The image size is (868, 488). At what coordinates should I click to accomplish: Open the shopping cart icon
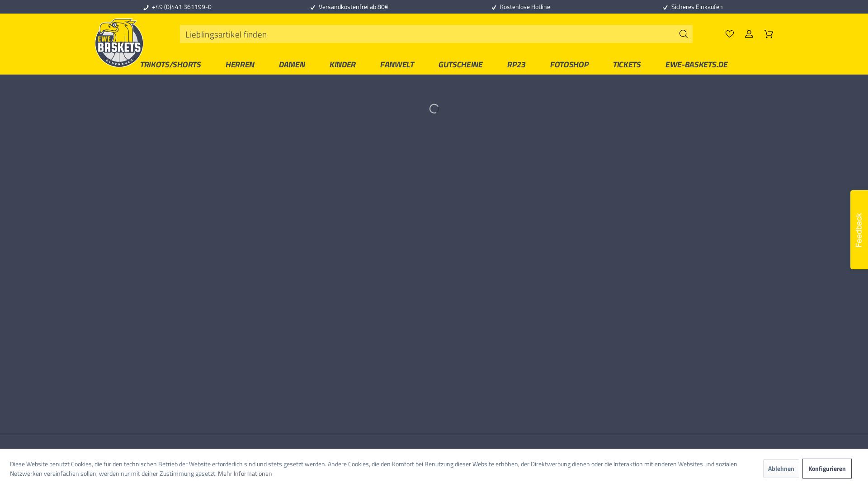(769, 34)
